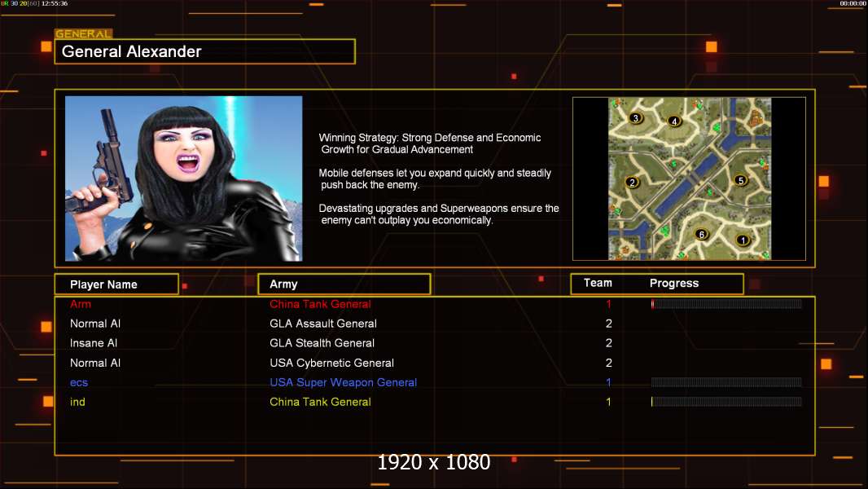Click Normal AI in GLA Assault General row
The image size is (868, 489).
(95, 324)
